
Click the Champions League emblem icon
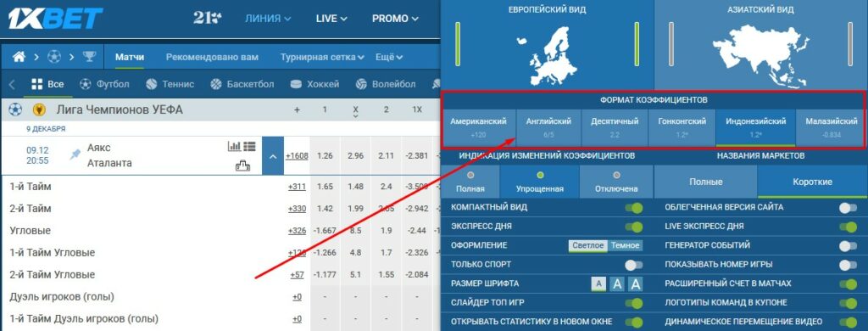coord(39,109)
